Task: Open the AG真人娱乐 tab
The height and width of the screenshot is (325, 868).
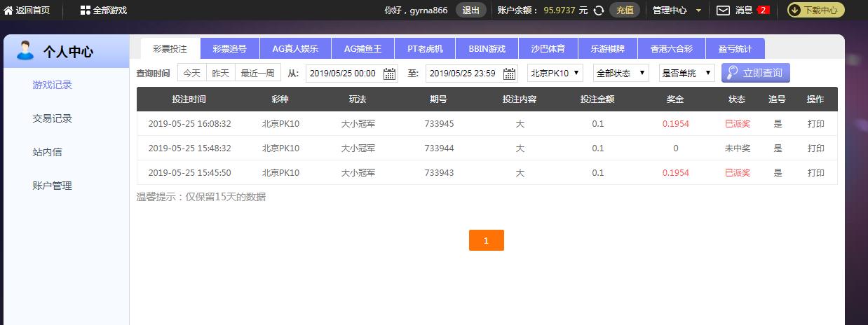Action: [x=295, y=48]
